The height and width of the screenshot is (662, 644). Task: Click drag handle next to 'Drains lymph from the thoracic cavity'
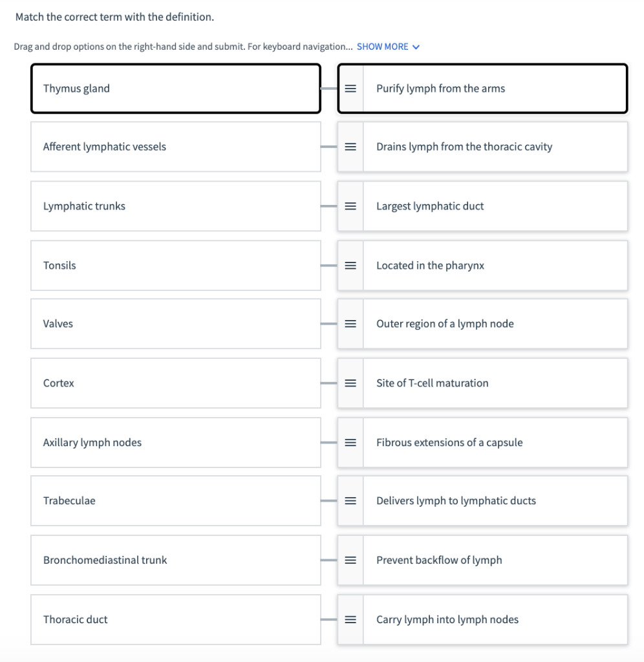[350, 147]
